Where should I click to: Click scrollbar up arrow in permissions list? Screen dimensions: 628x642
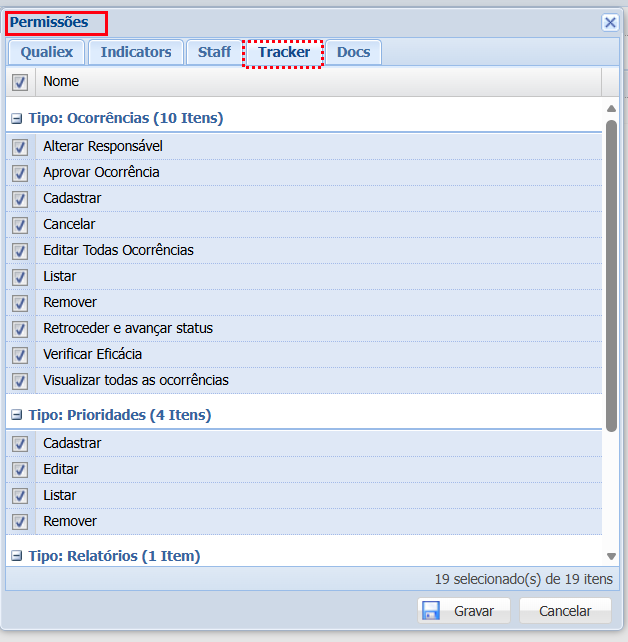coord(611,108)
